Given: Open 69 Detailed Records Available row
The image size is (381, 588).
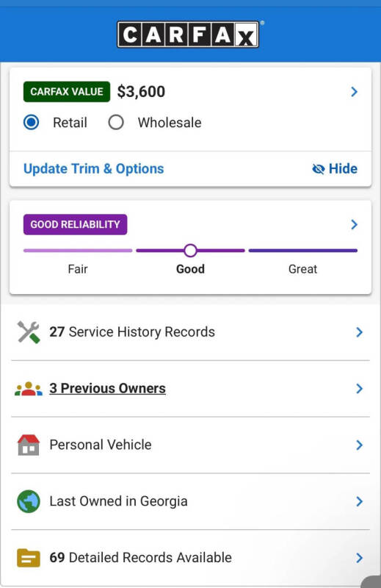Looking at the screenshot, I should tap(190, 558).
